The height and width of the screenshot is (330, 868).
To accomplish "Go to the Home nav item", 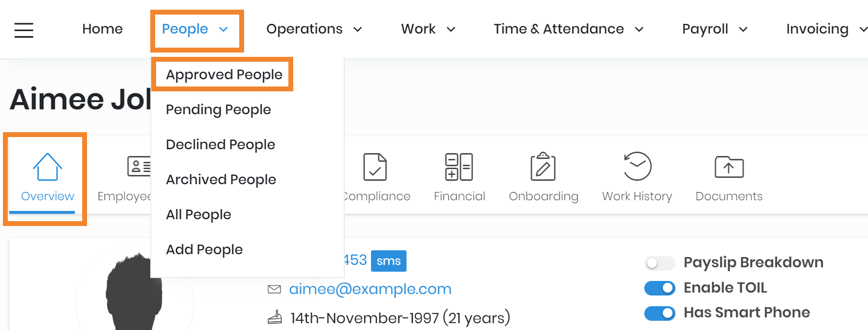I will pyautogui.click(x=102, y=29).
